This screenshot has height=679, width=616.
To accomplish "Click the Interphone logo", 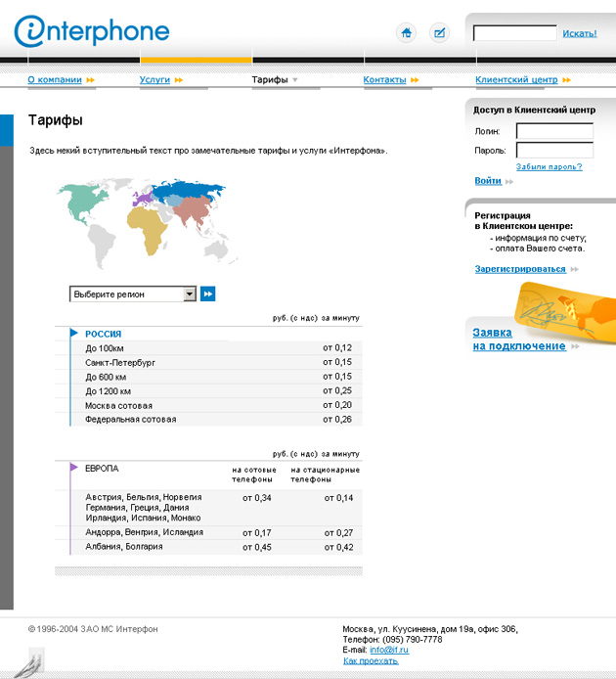I will (x=92, y=32).
